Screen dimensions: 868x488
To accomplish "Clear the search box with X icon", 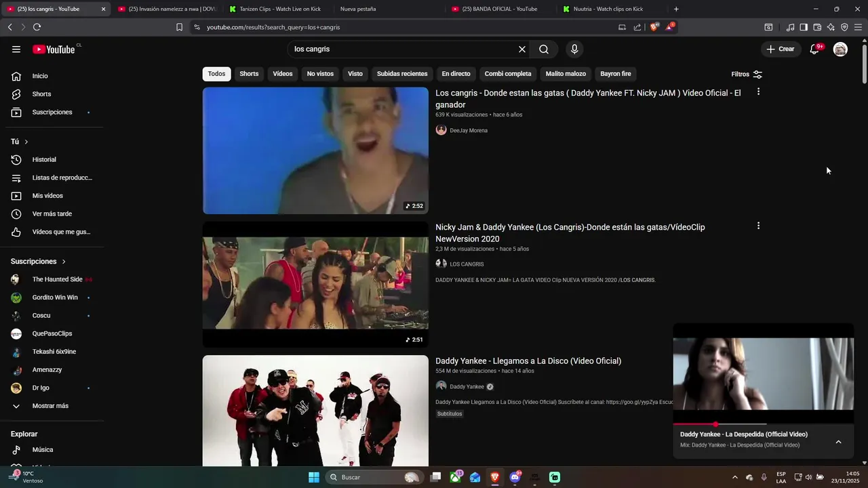I will click(x=522, y=49).
